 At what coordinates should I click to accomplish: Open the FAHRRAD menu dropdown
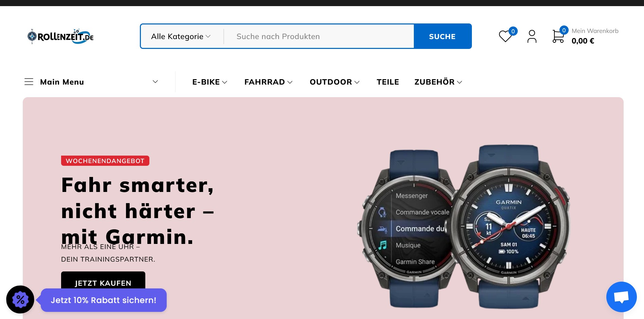(268, 82)
